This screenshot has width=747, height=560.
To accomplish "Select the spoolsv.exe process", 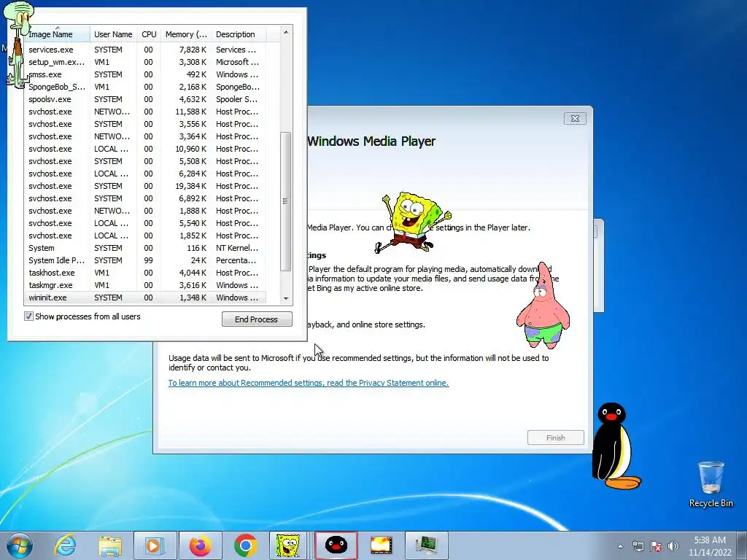I will tap(145, 99).
